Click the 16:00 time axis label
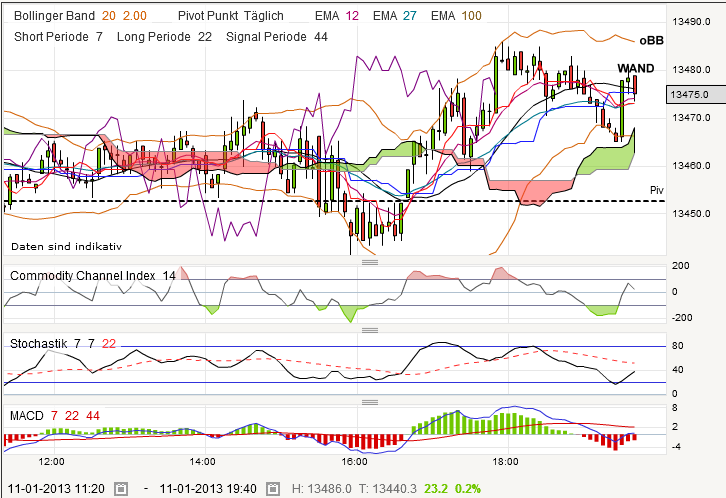Image resolution: width=726 pixels, height=498 pixels. 354,461
